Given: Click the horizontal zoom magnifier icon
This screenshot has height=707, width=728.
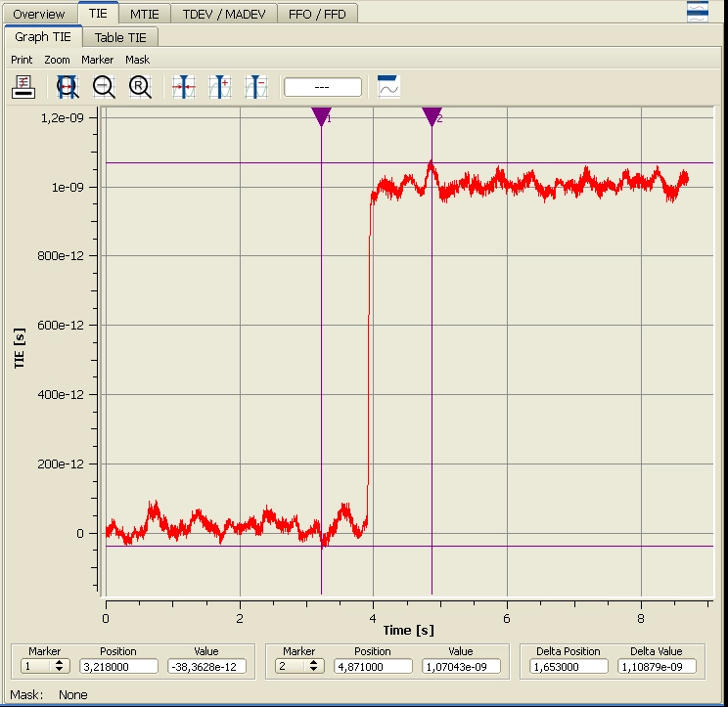Looking at the screenshot, I should pos(68,87).
